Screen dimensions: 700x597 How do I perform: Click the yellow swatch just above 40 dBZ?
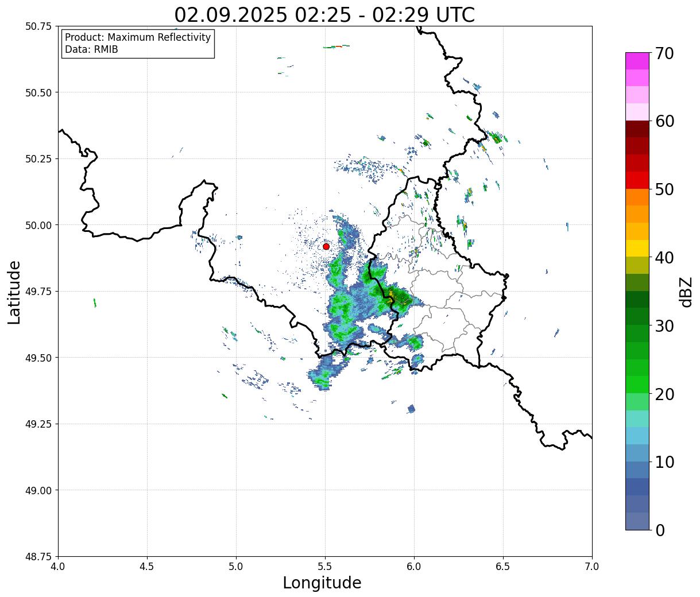click(637, 249)
